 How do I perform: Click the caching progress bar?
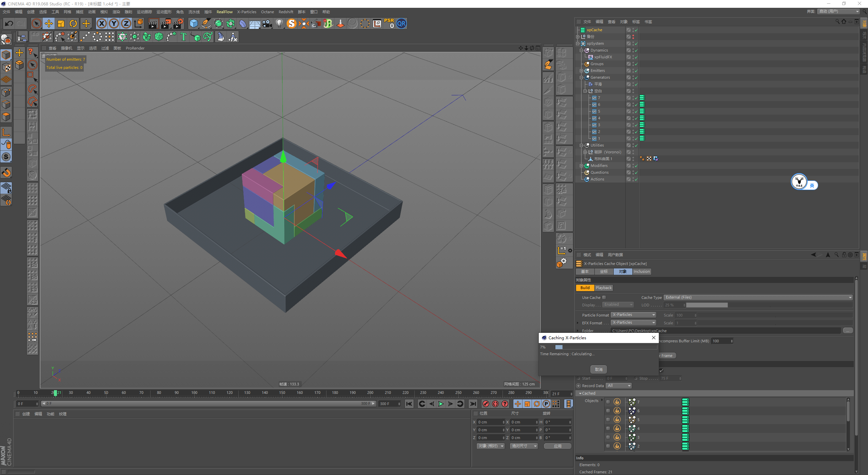click(606, 347)
